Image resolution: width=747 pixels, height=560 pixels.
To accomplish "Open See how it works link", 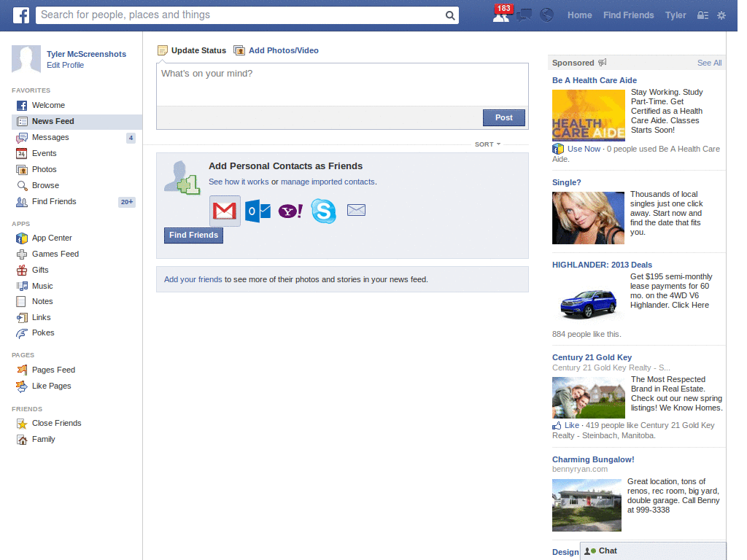I will 239,182.
